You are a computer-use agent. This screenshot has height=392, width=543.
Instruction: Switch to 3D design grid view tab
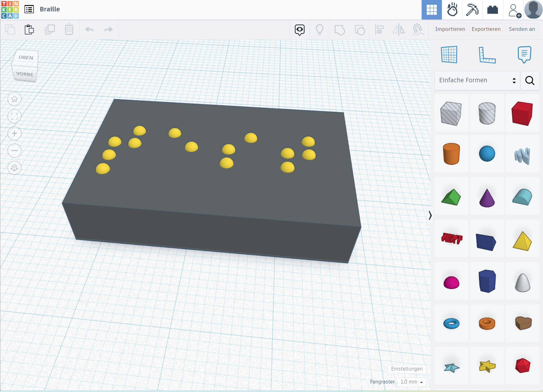[x=431, y=10]
